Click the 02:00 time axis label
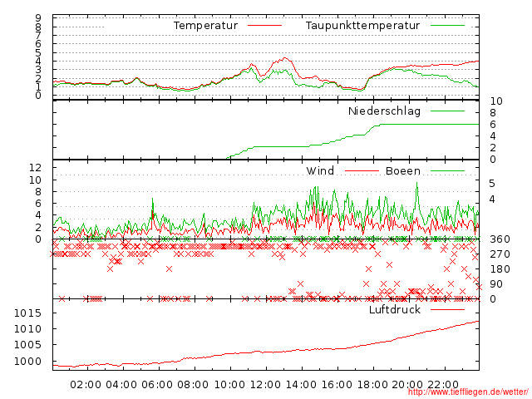Image resolution: width=532 pixels, height=399 pixels. (86, 385)
